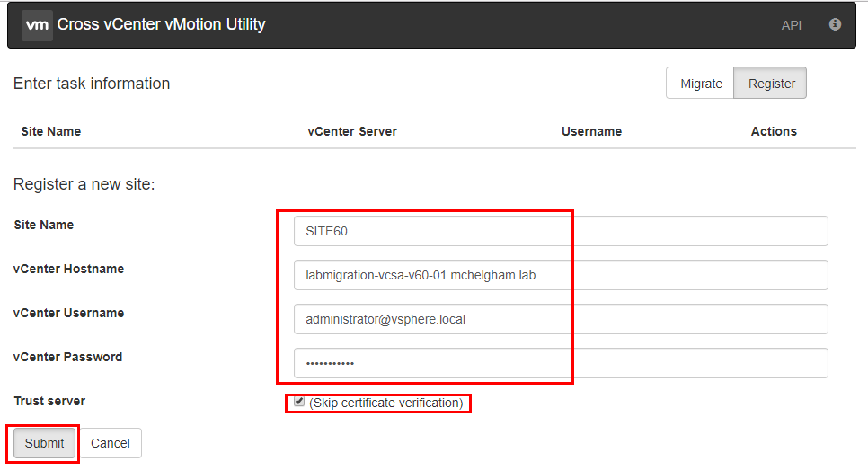Click the Skip certificate verification label text
This screenshot has height=470, width=868.
coord(385,403)
